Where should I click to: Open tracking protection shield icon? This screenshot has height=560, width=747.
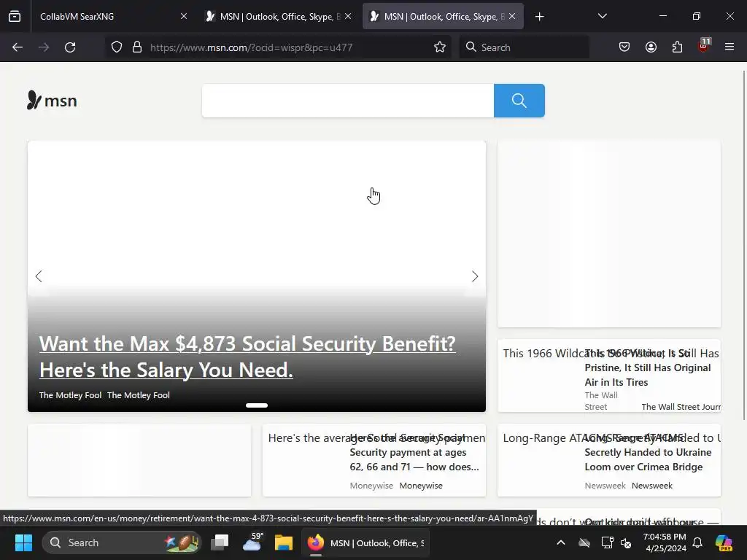(x=117, y=47)
